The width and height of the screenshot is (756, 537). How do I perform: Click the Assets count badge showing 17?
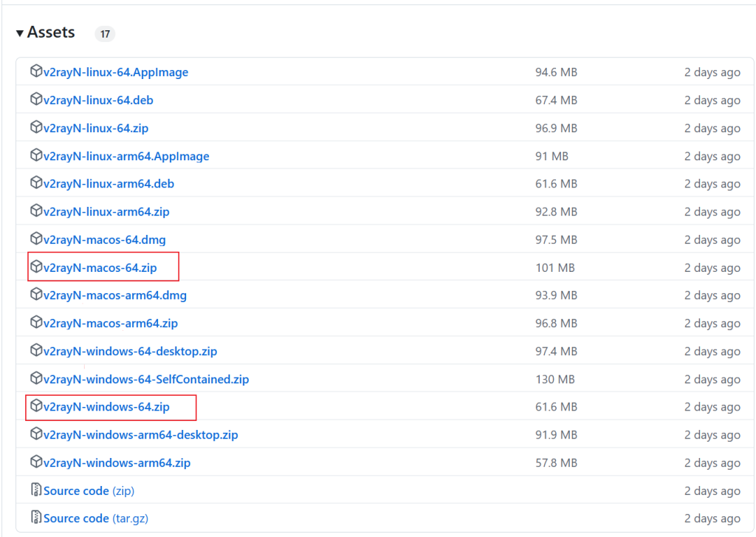point(105,33)
